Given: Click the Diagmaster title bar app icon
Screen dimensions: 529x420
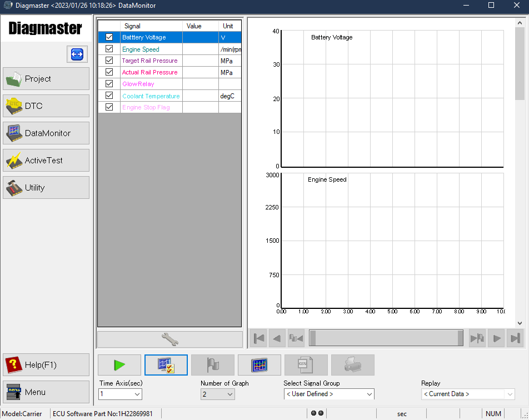Looking at the screenshot, I should [8, 5].
